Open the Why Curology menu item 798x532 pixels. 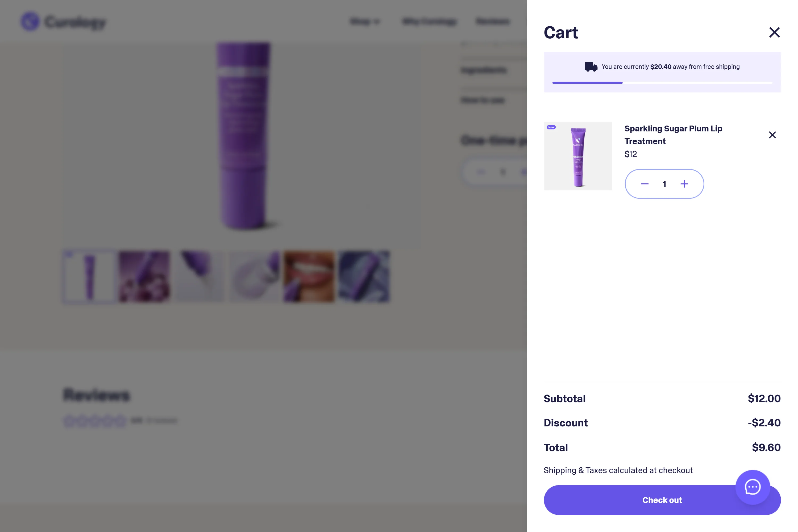tap(429, 22)
